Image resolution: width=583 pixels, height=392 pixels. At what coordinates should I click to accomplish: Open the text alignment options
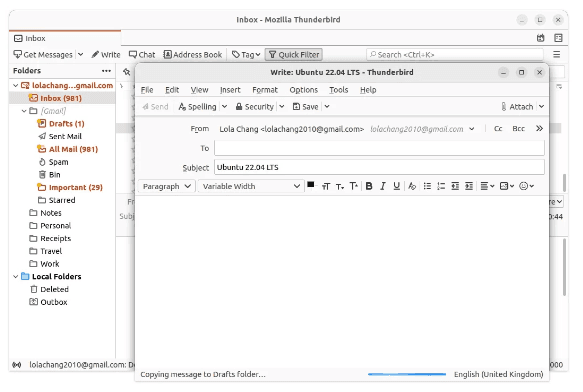[487, 186]
